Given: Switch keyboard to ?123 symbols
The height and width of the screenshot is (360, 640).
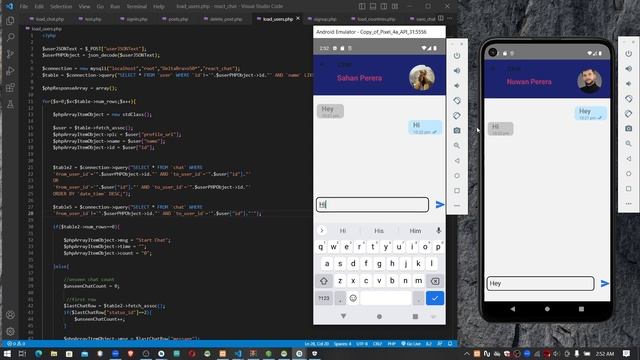Looking at the screenshot, I should pos(324,298).
